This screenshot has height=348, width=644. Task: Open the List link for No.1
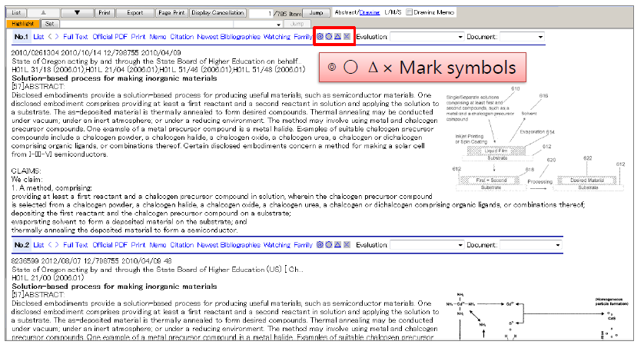(38, 37)
